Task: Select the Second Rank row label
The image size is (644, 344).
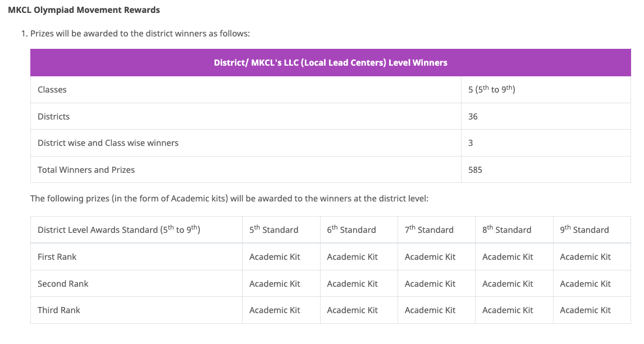Action: (63, 283)
